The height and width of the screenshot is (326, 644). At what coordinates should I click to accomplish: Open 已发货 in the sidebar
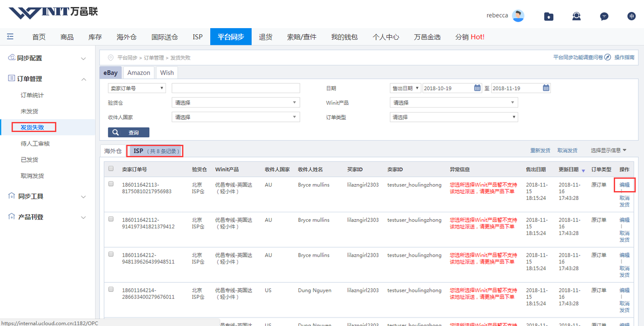(29, 159)
